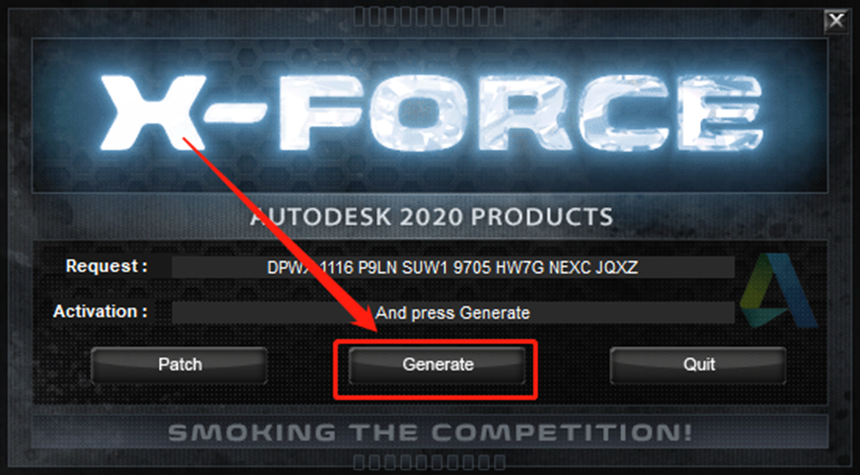Click the Patch button
The height and width of the screenshot is (475, 860).
[x=179, y=365]
